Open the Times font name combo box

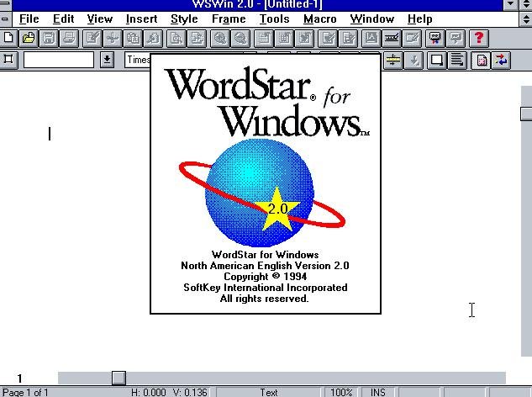(x=137, y=60)
